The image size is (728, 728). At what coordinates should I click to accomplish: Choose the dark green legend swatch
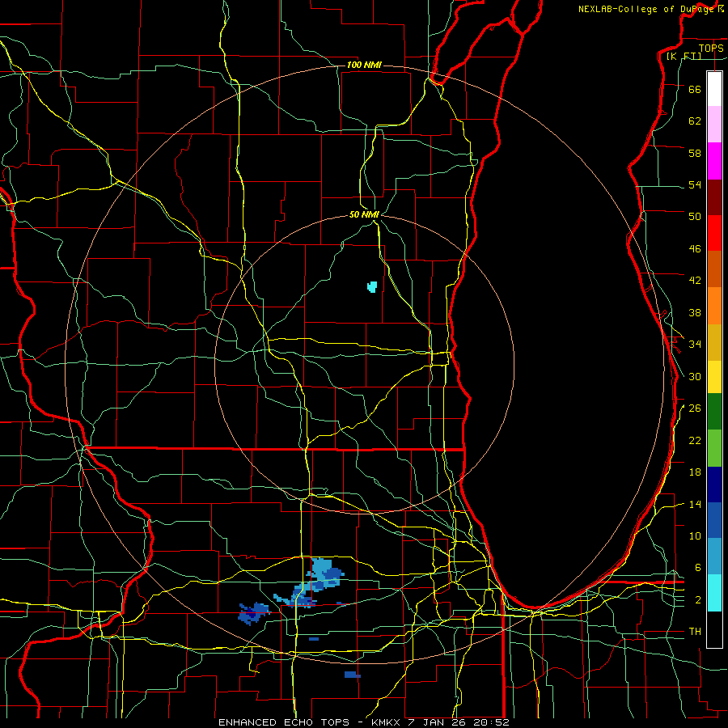(714, 412)
